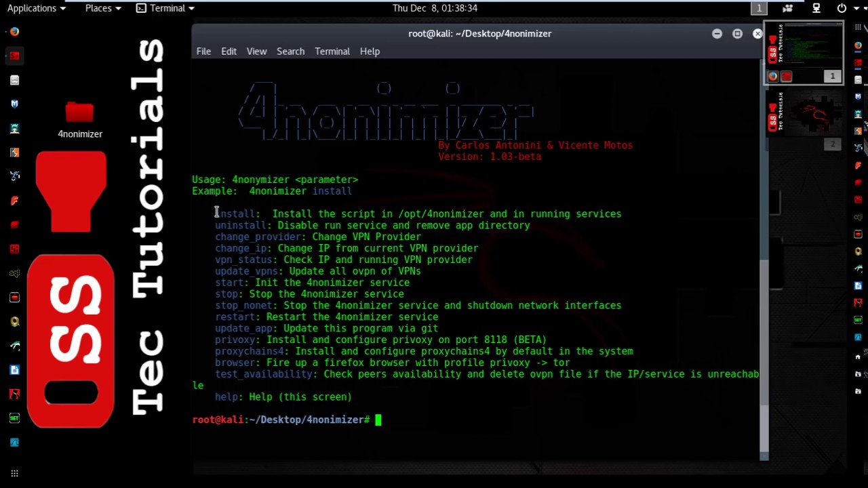
Task: Open Burp Suite from the left dock
Action: [x=14, y=152]
